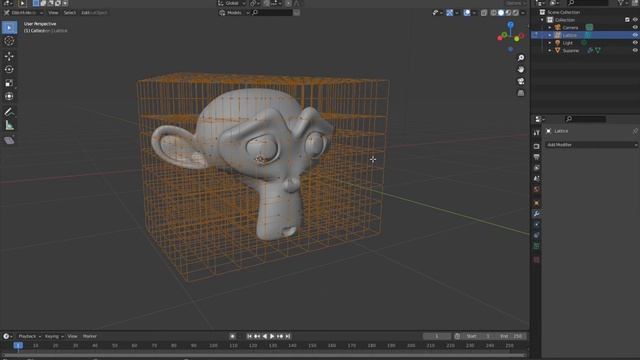The height and width of the screenshot is (360, 640).
Task: Toggle X-ray viewport display
Action: pos(484,13)
